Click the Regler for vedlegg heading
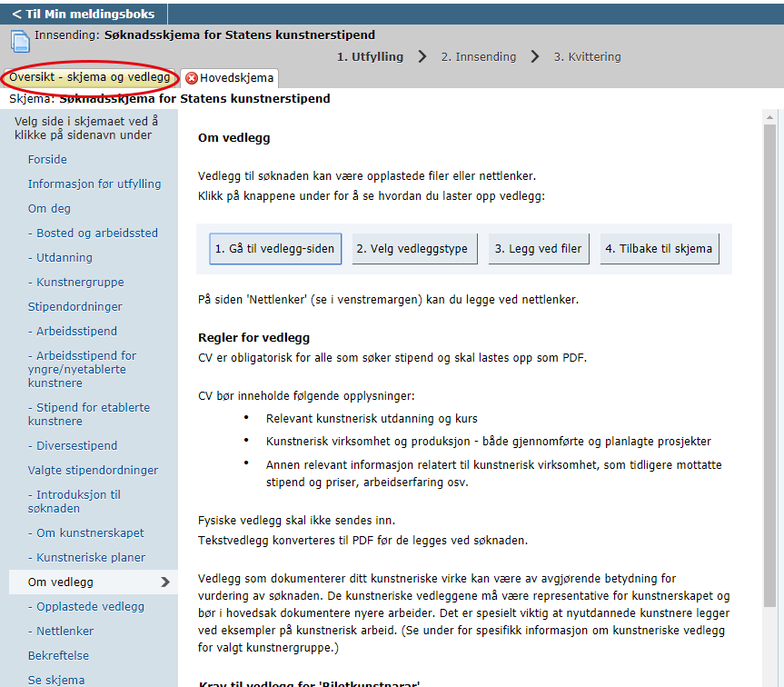 pyautogui.click(x=254, y=337)
